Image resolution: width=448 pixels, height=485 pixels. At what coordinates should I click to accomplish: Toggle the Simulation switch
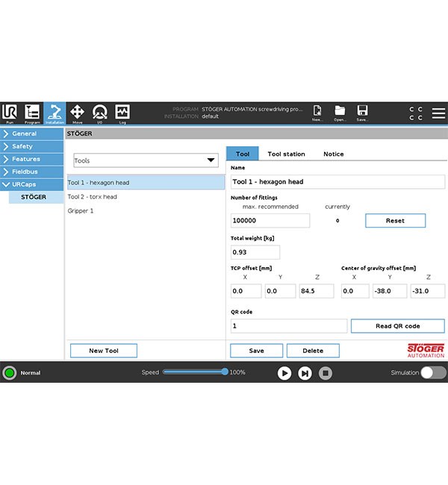click(x=433, y=373)
